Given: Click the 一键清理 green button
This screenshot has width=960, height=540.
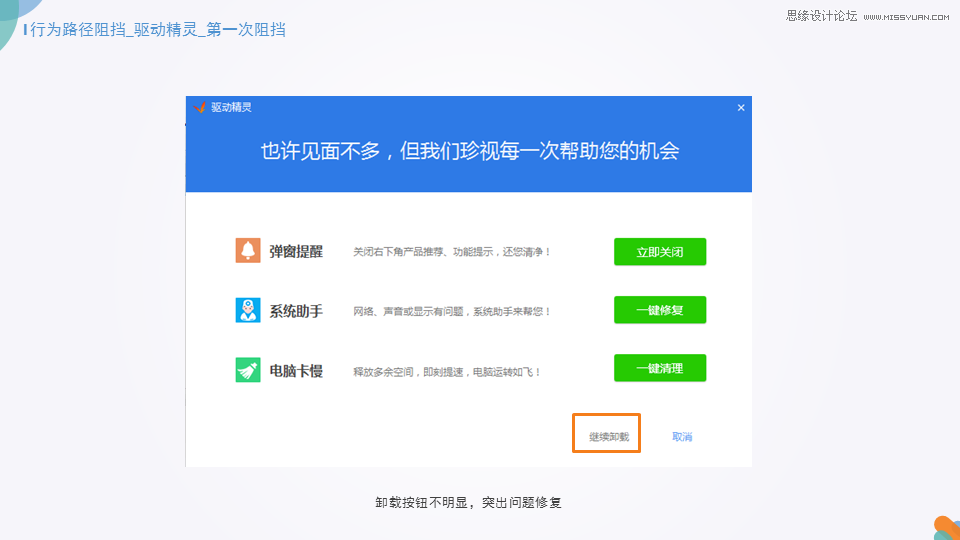Looking at the screenshot, I should click(659, 368).
